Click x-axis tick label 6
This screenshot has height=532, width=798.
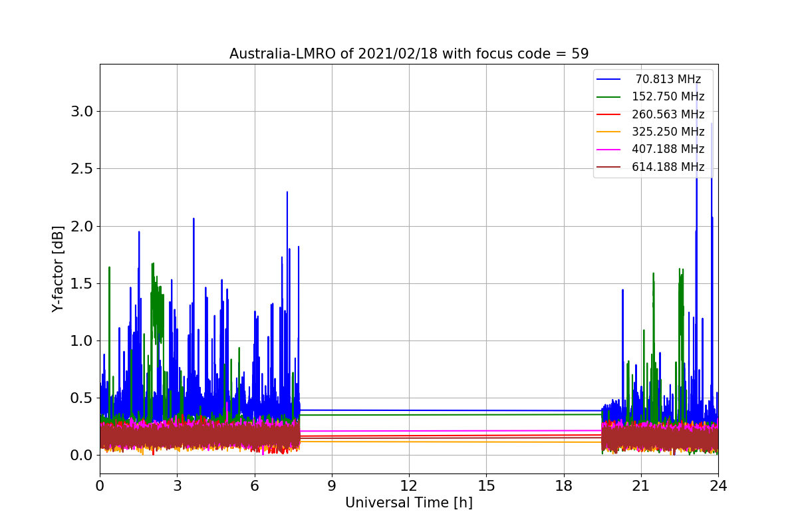[254, 485]
